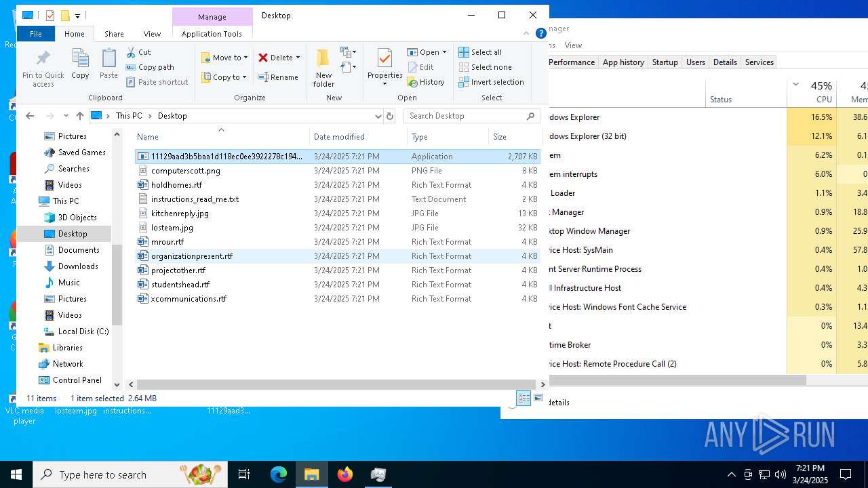Click Select none in ribbon

pos(485,67)
